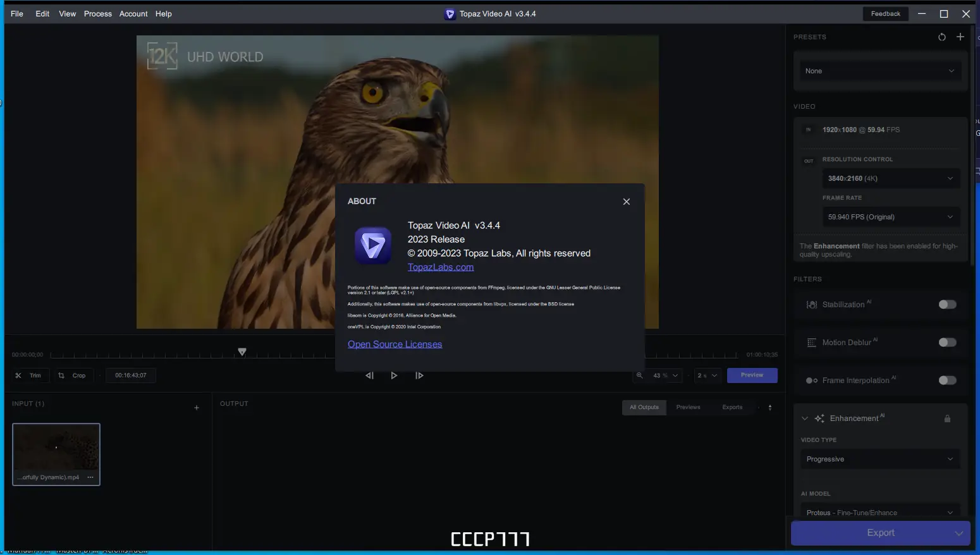Open the presets dropdown showing None
This screenshot has width=980, height=555.
tap(880, 71)
